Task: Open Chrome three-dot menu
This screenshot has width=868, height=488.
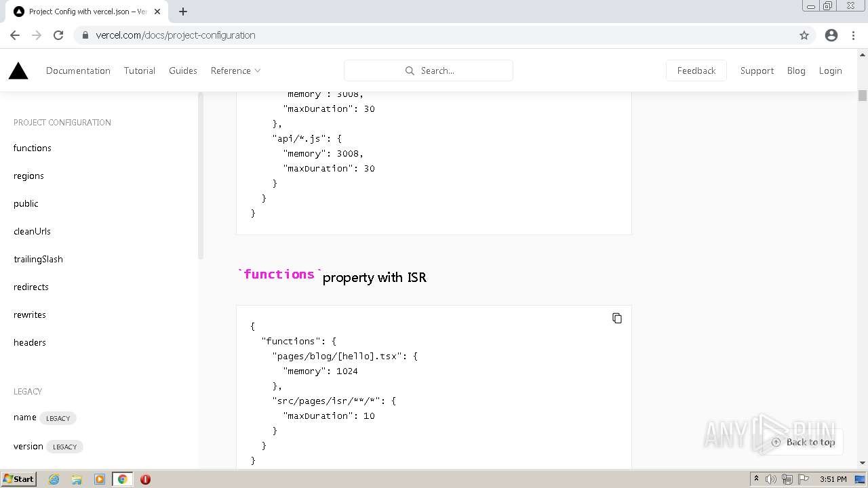Action: pyautogui.click(x=854, y=35)
